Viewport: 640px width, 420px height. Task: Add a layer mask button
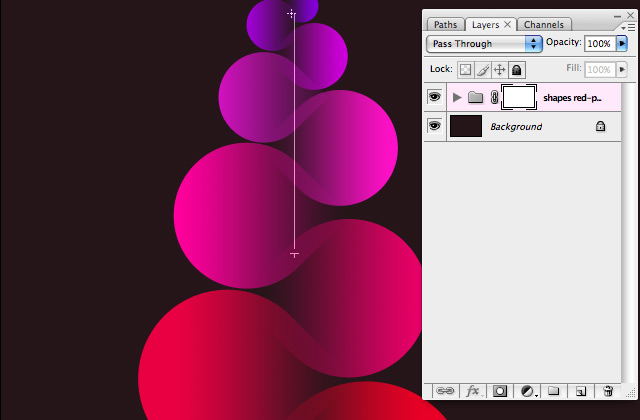(499, 391)
